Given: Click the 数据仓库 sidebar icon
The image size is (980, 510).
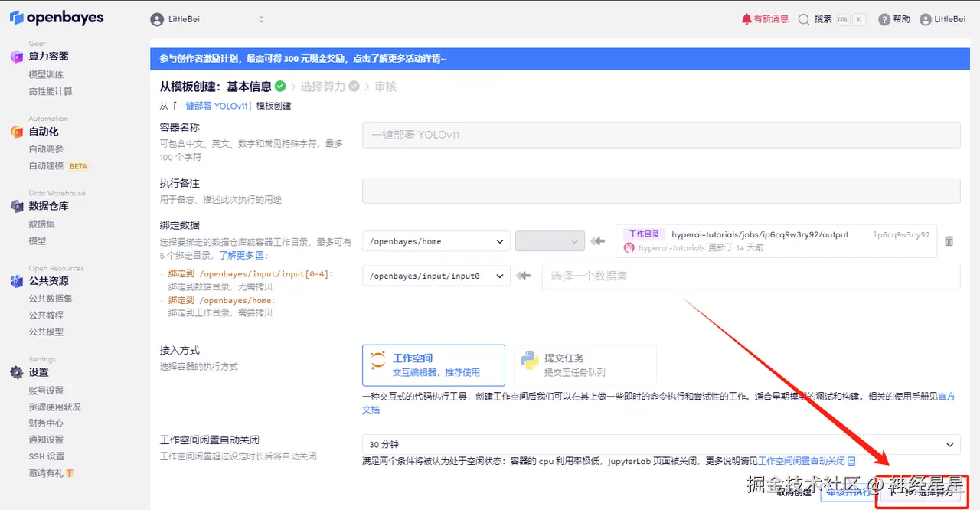Looking at the screenshot, I should point(17,205).
